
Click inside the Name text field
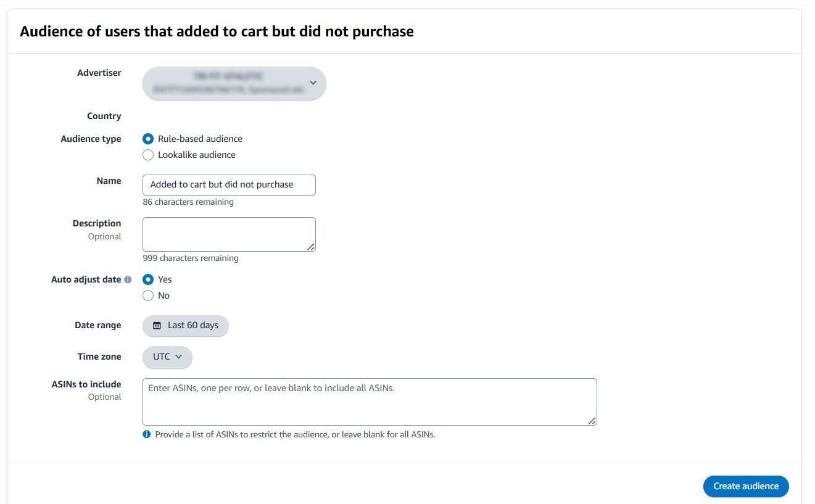[x=229, y=184]
